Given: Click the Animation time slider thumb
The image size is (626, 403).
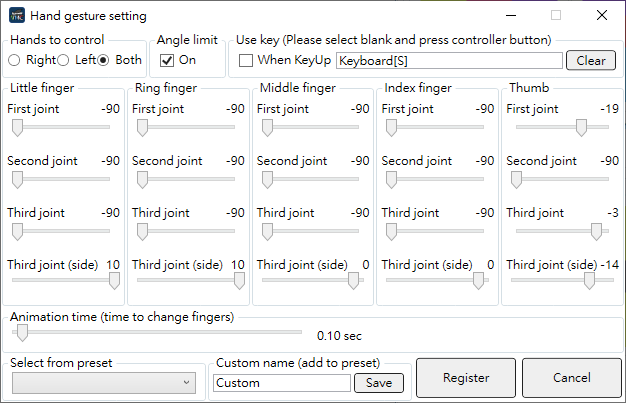Looking at the screenshot, I should 22,333.
